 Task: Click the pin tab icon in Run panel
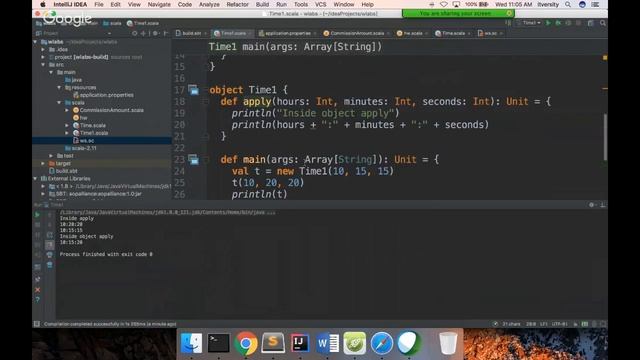[x=38, y=279]
